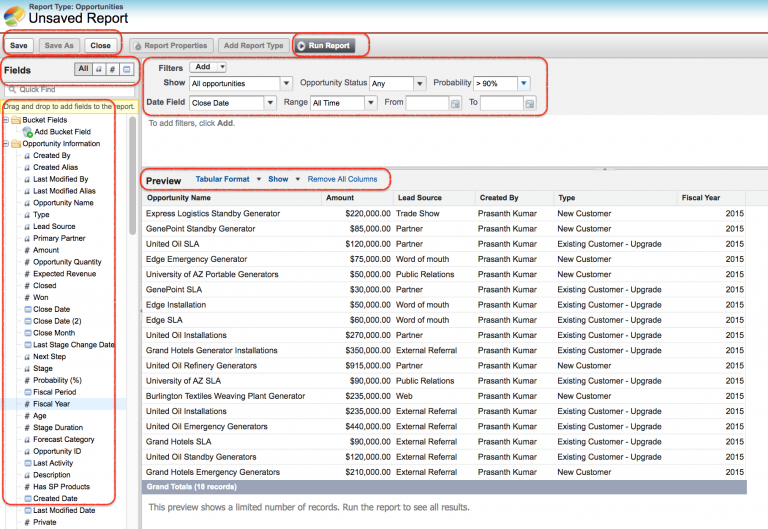Click Add Bucket Field icon

click(x=27, y=132)
